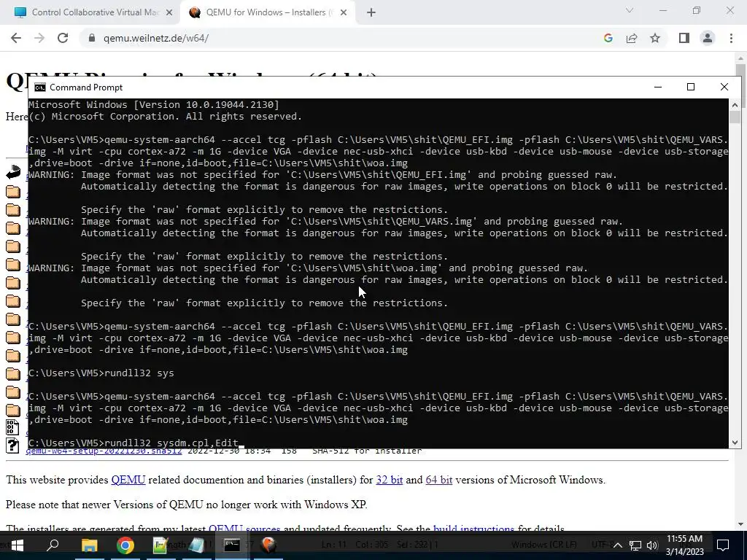
Task: Close the Command Prompt window
Action: (724, 87)
